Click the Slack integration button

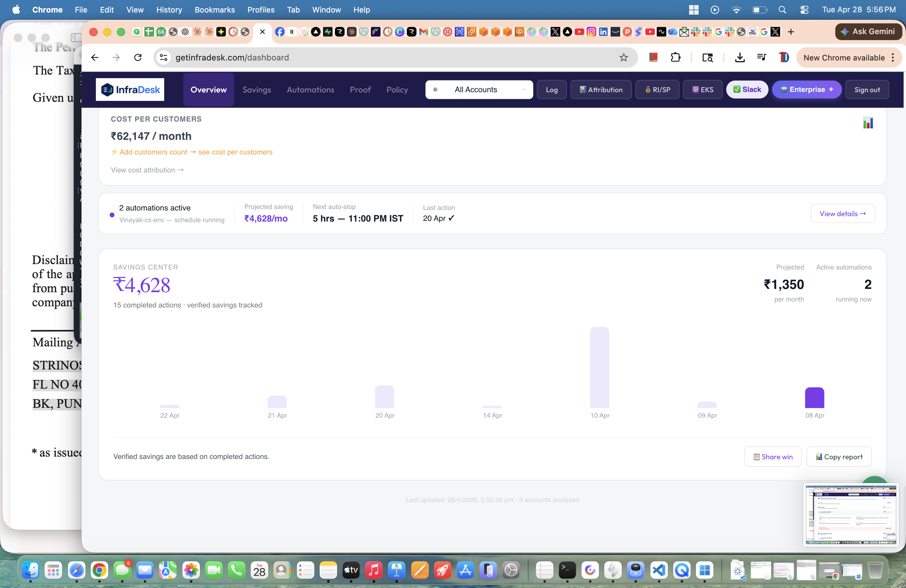(747, 90)
